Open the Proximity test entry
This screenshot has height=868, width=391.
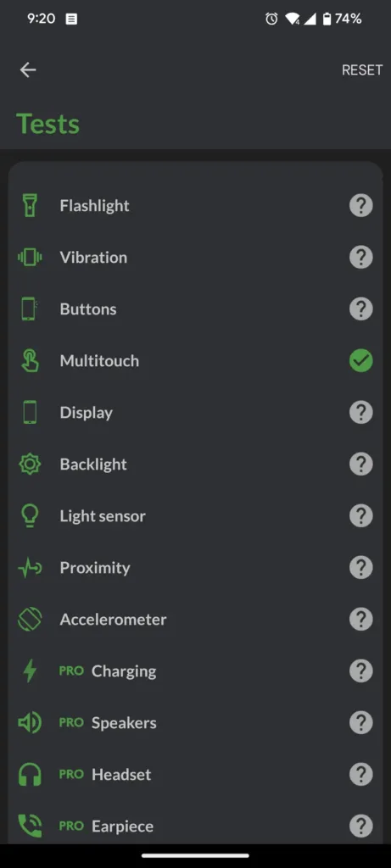pyautogui.click(x=195, y=567)
